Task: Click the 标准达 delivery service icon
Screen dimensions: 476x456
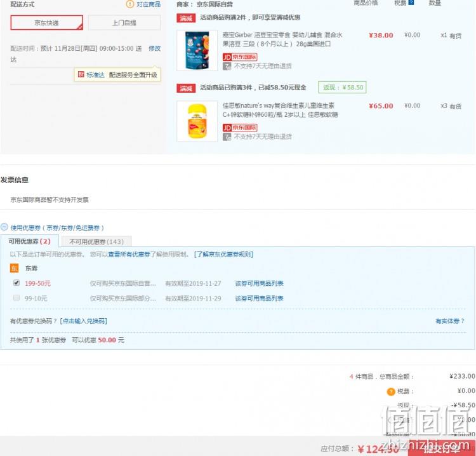Action: coord(81,74)
